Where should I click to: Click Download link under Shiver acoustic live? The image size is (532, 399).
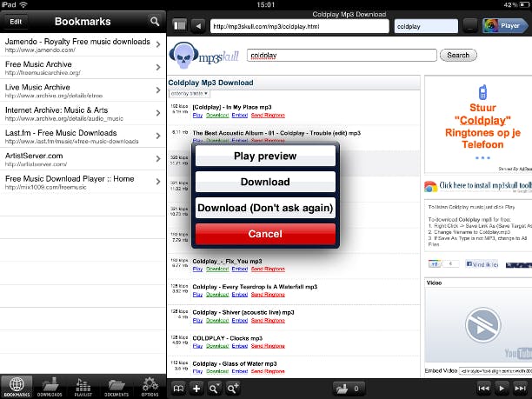coord(217,320)
